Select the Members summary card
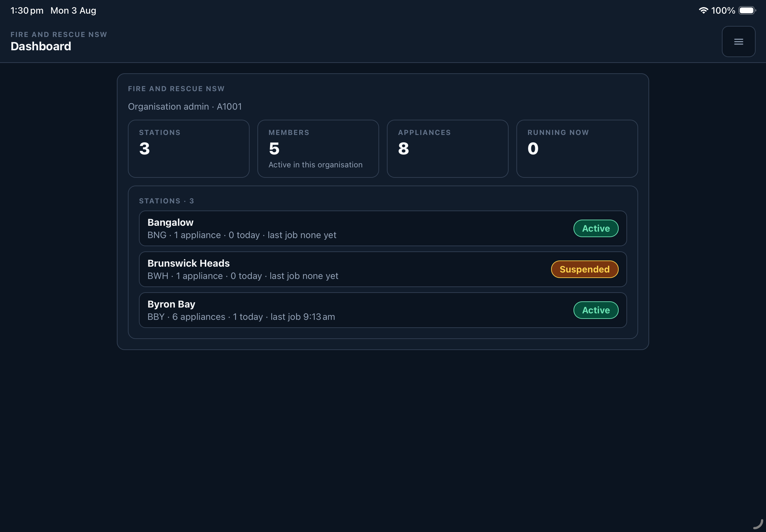Image resolution: width=766 pixels, height=532 pixels. point(318,149)
